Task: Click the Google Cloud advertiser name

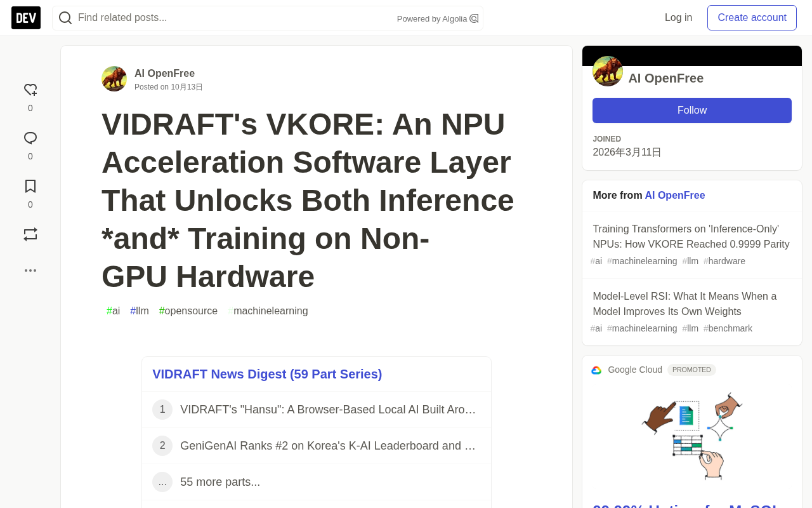Action: pyautogui.click(x=635, y=370)
